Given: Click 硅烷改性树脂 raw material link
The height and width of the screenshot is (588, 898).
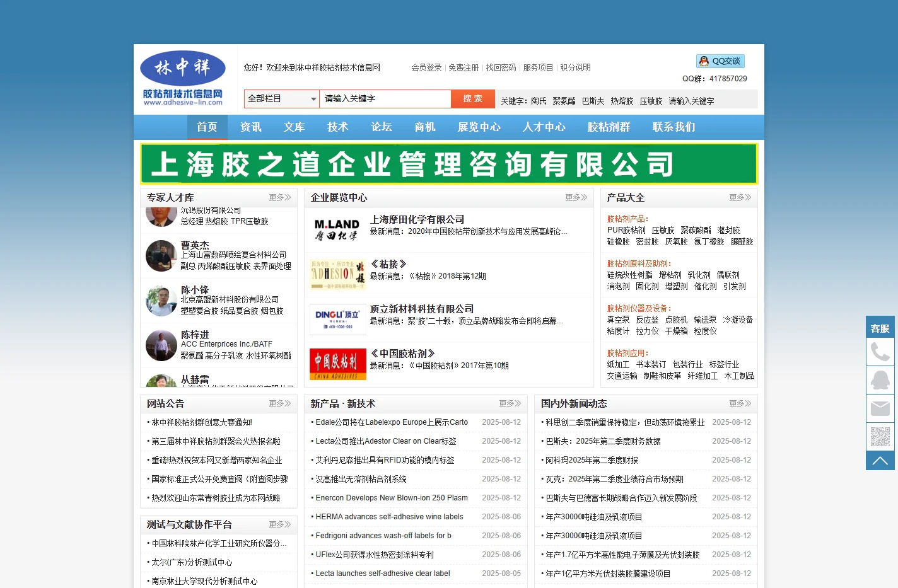Looking at the screenshot, I should click(630, 275).
